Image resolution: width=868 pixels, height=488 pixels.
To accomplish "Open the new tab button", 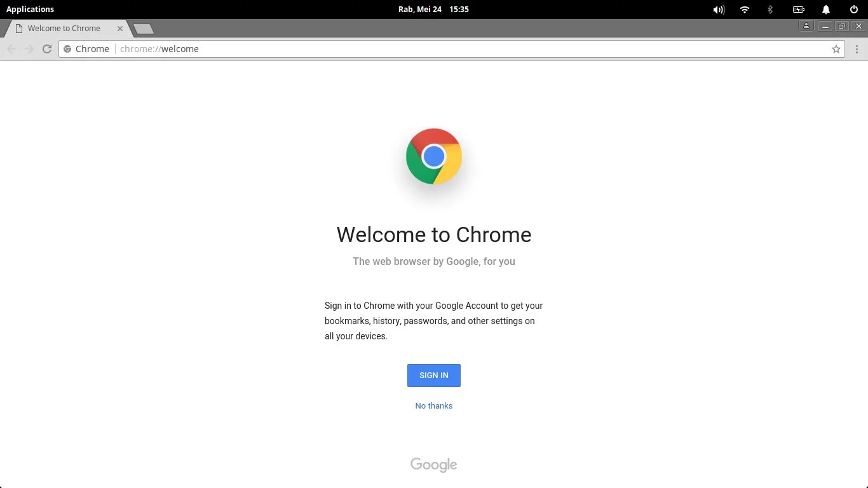I will 144,29.
